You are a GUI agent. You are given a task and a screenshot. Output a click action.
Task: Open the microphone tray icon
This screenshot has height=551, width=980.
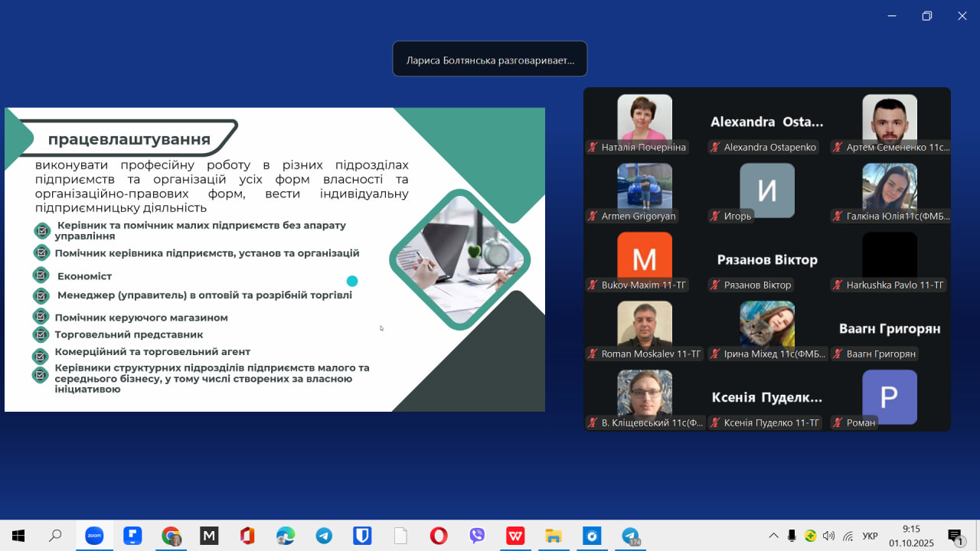pyautogui.click(x=792, y=536)
